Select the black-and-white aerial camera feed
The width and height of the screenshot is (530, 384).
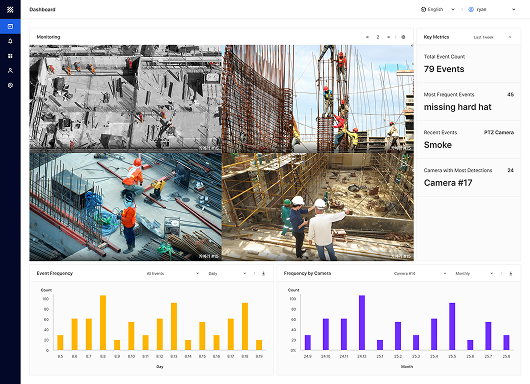coord(125,99)
